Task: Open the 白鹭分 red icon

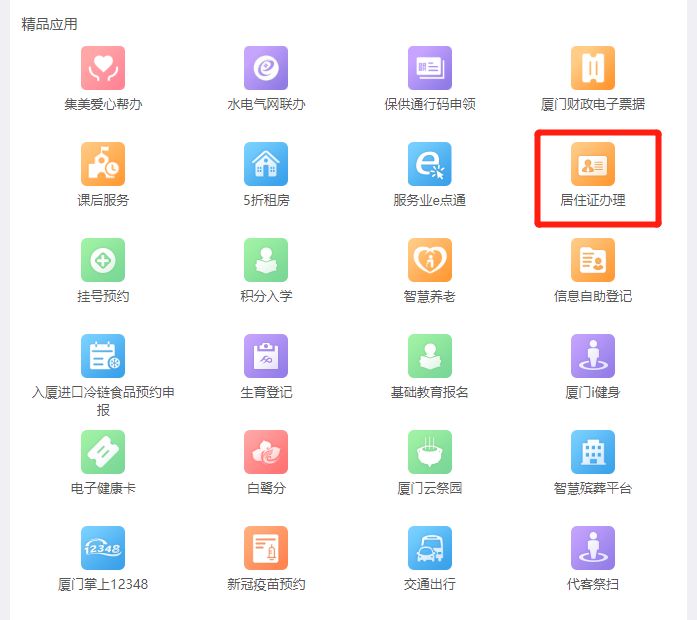Action: click(266, 452)
